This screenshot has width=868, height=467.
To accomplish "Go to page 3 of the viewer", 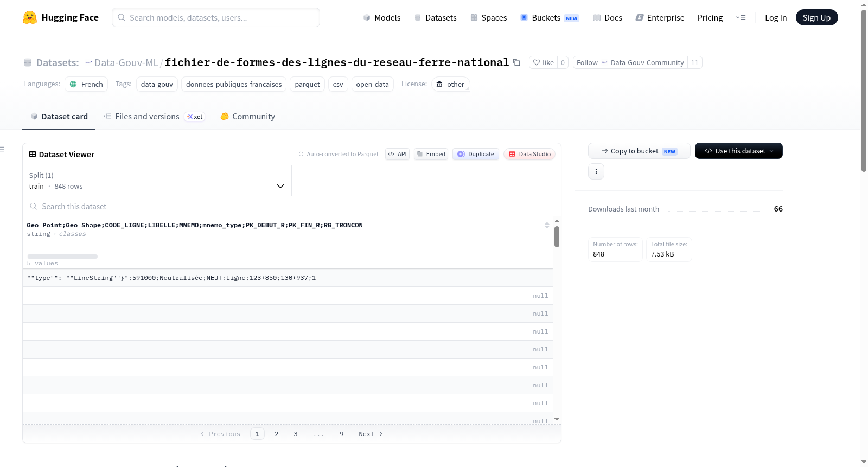I will click(296, 434).
